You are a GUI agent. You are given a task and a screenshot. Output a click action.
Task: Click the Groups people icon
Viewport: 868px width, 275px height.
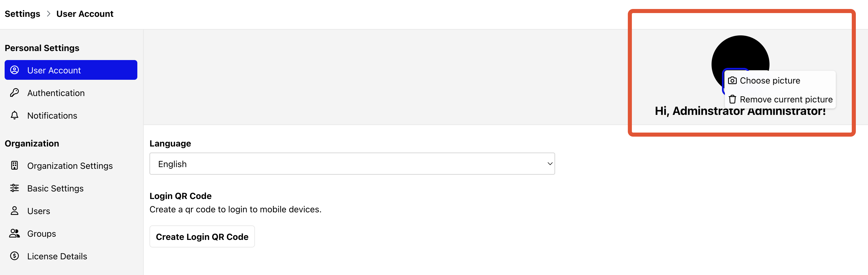click(x=14, y=233)
